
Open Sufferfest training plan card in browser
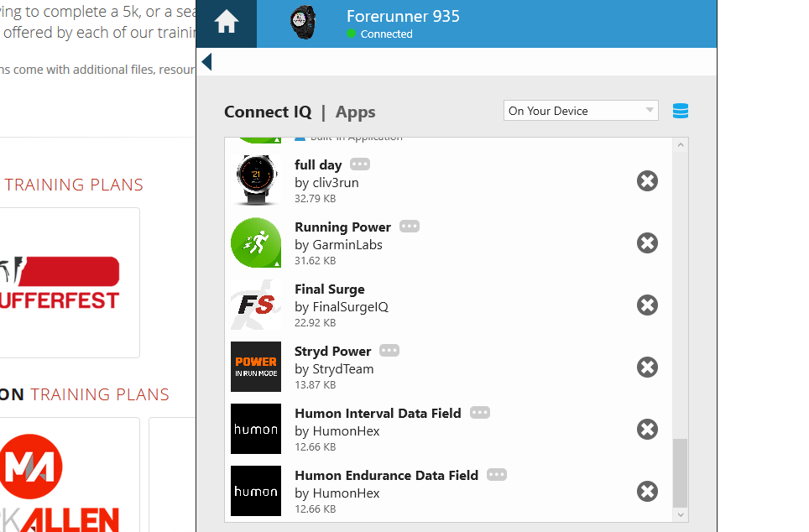[70, 283]
